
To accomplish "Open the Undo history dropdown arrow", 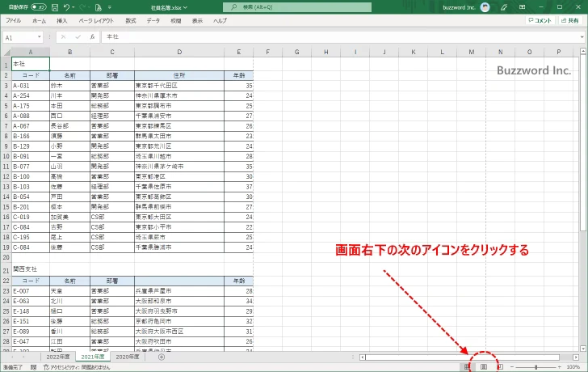I will coord(73,7).
